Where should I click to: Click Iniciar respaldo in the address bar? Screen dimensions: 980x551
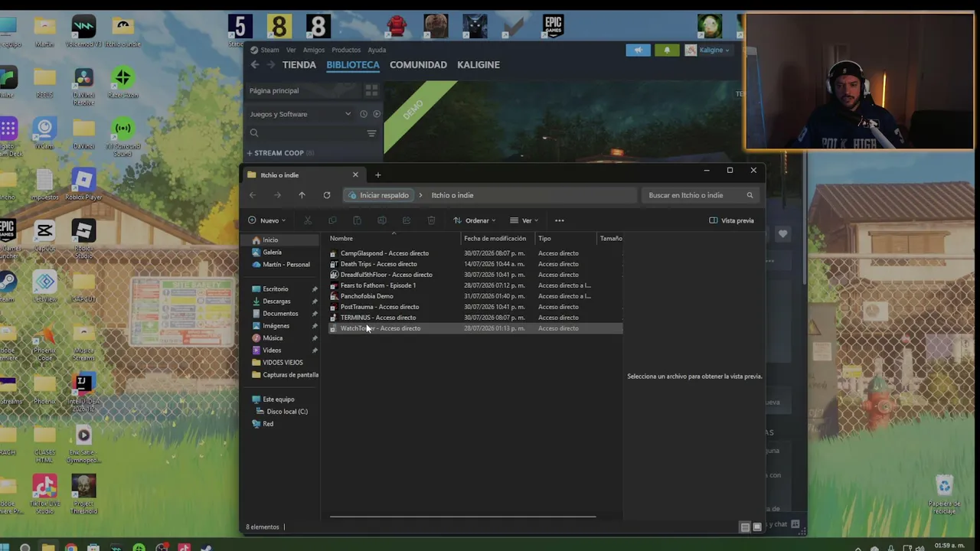click(x=379, y=195)
